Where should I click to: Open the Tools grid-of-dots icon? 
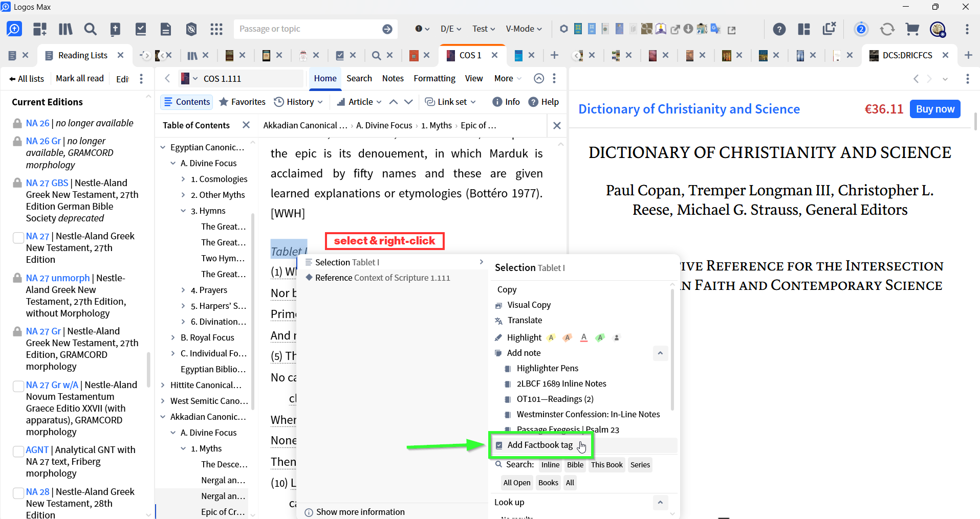pyautogui.click(x=216, y=29)
